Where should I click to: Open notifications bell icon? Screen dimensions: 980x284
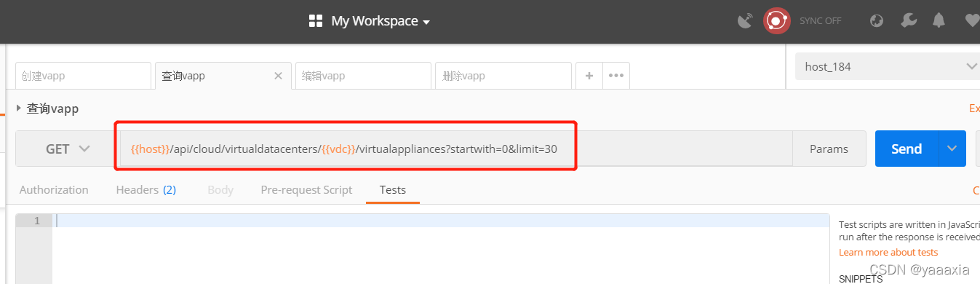pyautogui.click(x=939, y=21)
